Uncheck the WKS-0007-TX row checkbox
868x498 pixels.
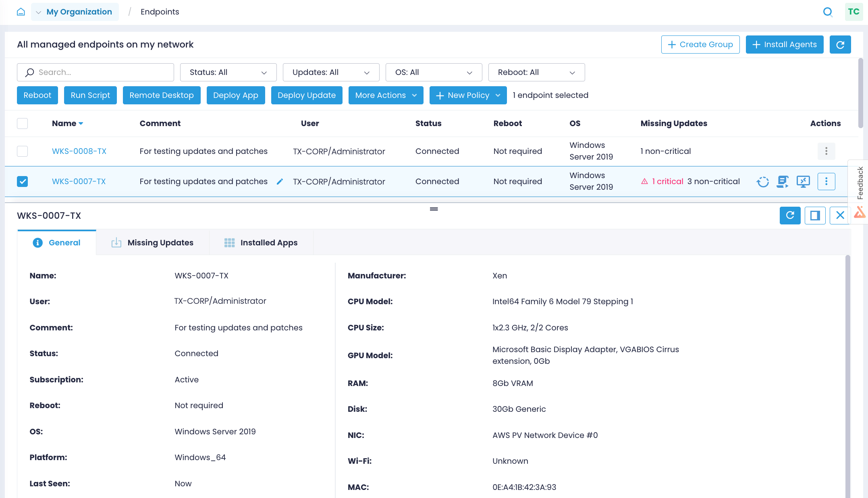tap(23, 182)
